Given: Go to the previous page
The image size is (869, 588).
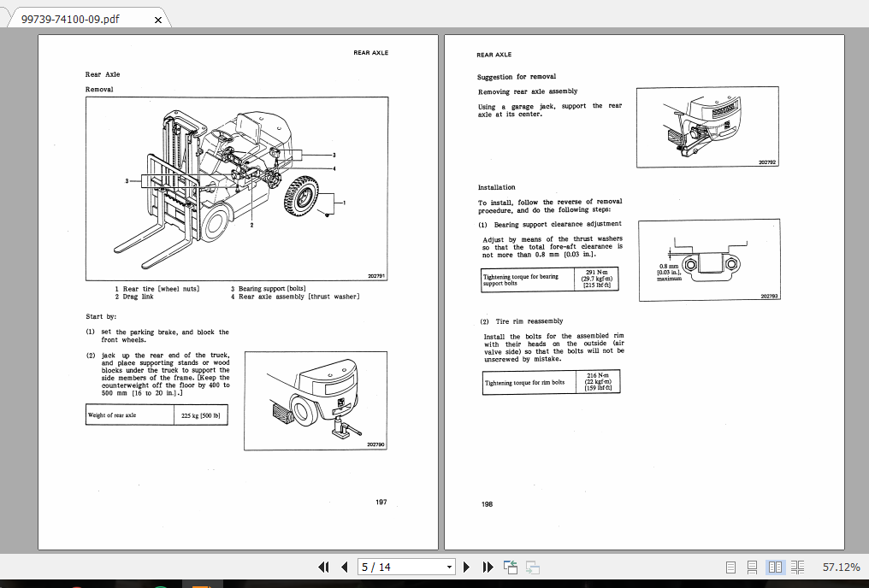Looking at the screenshot, I should 344,567.
